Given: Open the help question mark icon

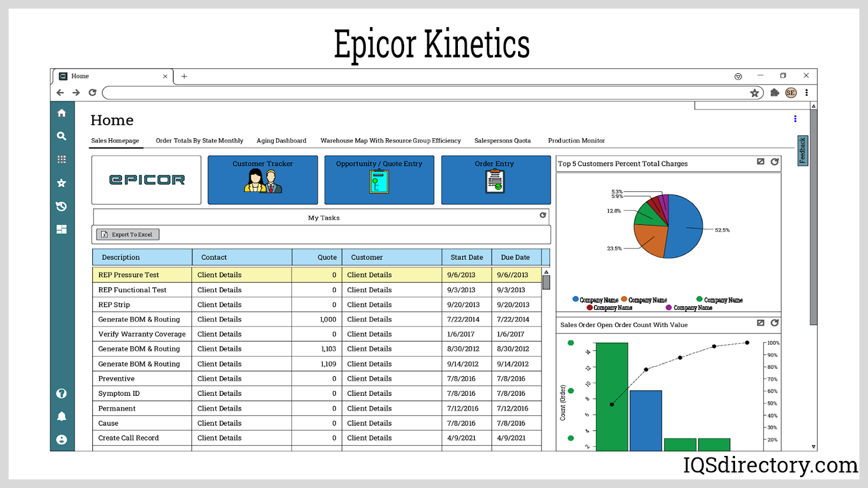Looking at the screenshot, I should pyautogui.click(x=62, y=394).
